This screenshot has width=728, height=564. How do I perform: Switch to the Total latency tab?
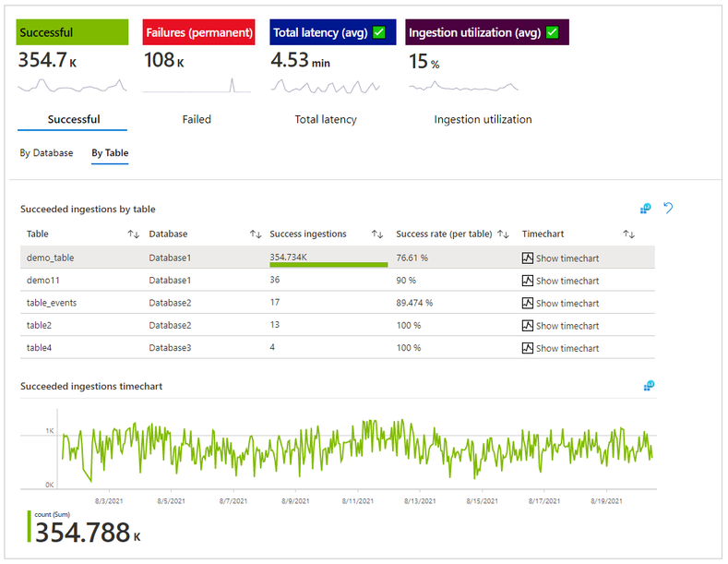[x=326, y=119]
